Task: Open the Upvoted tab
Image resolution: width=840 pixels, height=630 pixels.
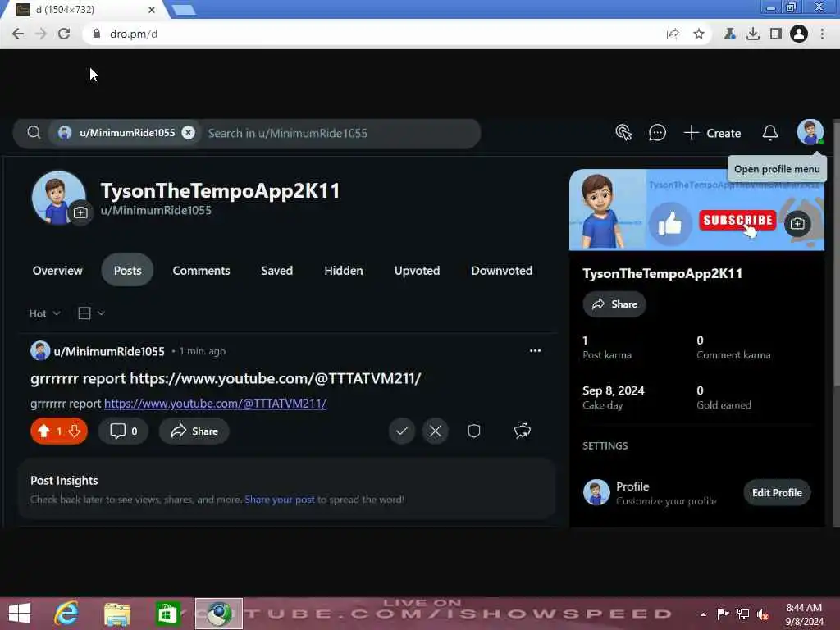Action: [417, 271]
